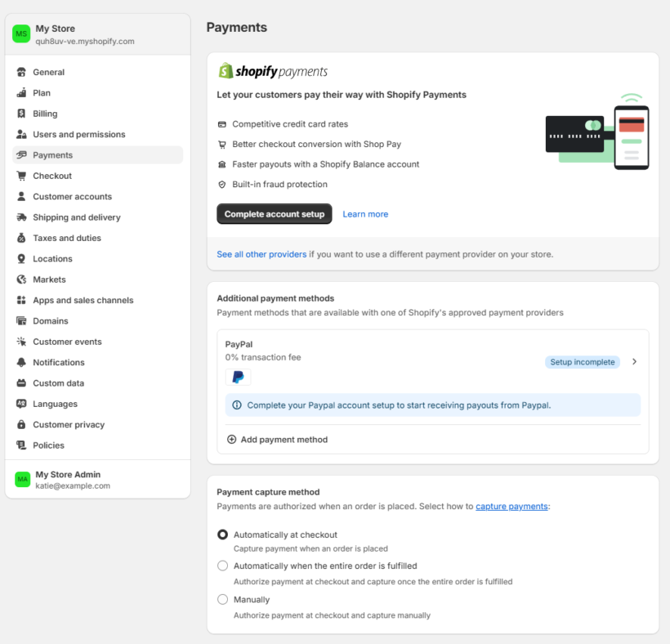670x644 pixels.
Task: Click the PayPal logo
Action: (x=238, y=377)
